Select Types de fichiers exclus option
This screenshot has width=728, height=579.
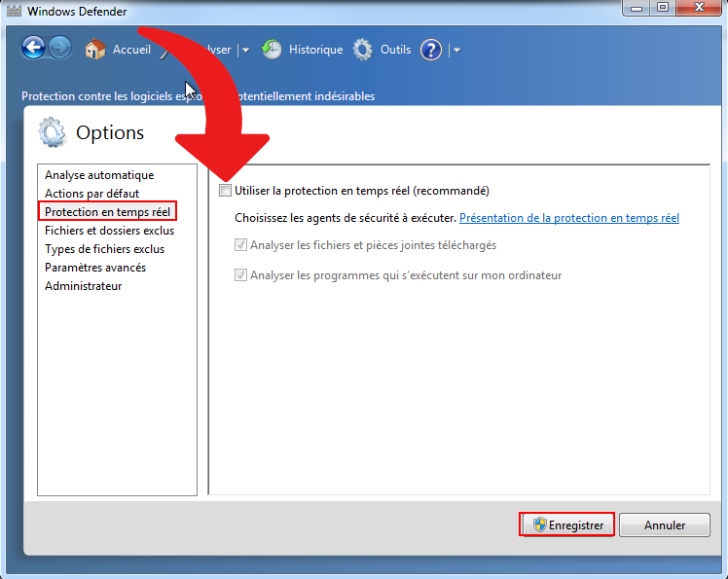pos(104,249)
